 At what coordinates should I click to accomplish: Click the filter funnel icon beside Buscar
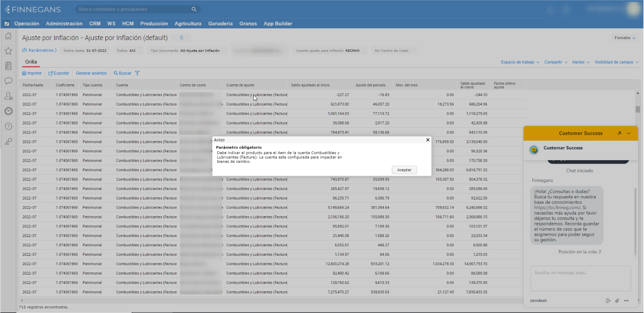tap(137, 73)
